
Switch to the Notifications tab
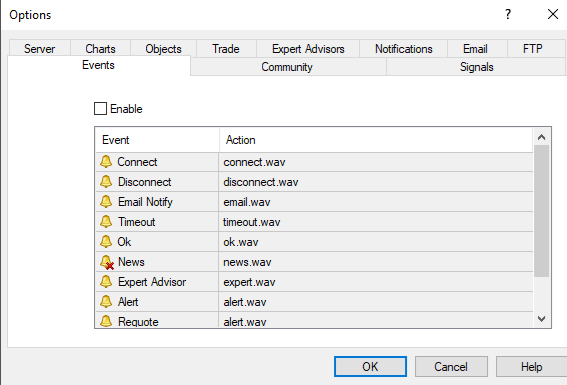(404, 49)
